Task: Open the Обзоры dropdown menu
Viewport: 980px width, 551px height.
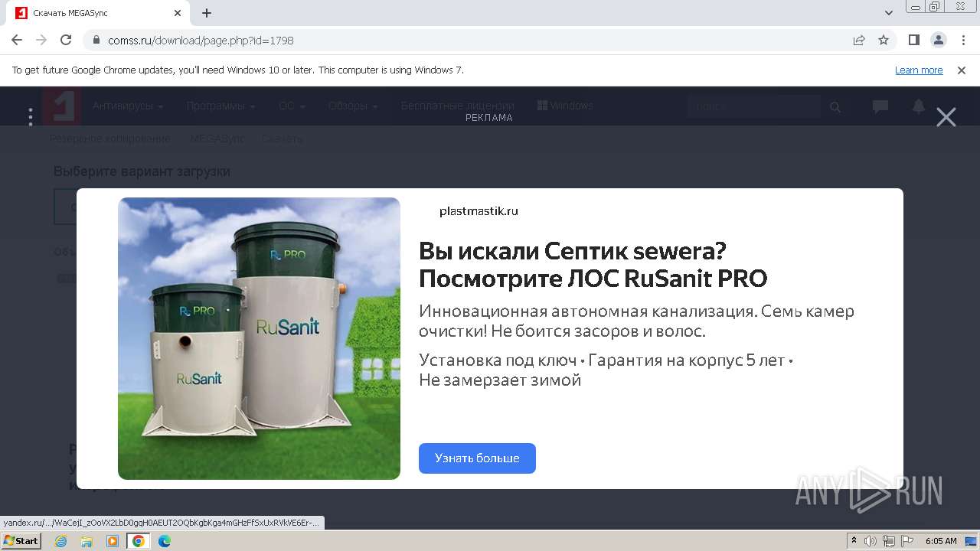Action: 353,106
